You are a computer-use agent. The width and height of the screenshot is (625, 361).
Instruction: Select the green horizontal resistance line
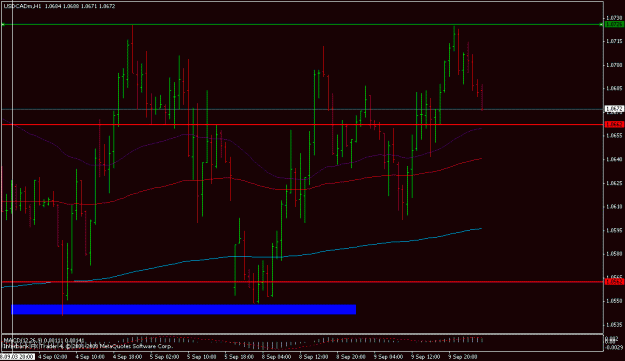click(x=302, y=25)
